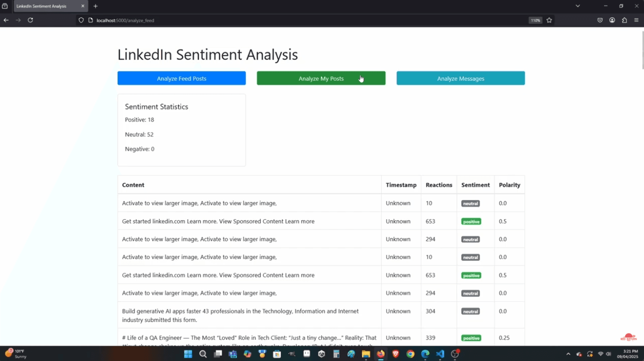Open the Firefox account icon
The width and height of the screenshot is (644, 361).
click(612, 20)
